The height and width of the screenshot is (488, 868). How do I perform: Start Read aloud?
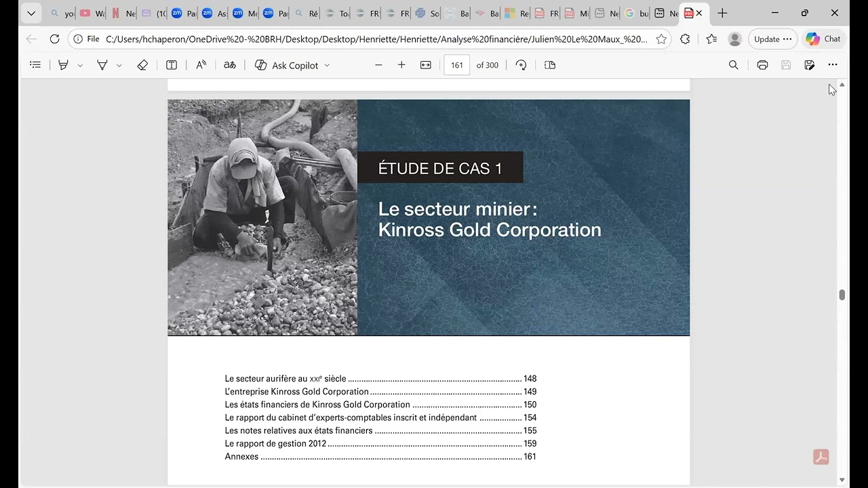201,65
